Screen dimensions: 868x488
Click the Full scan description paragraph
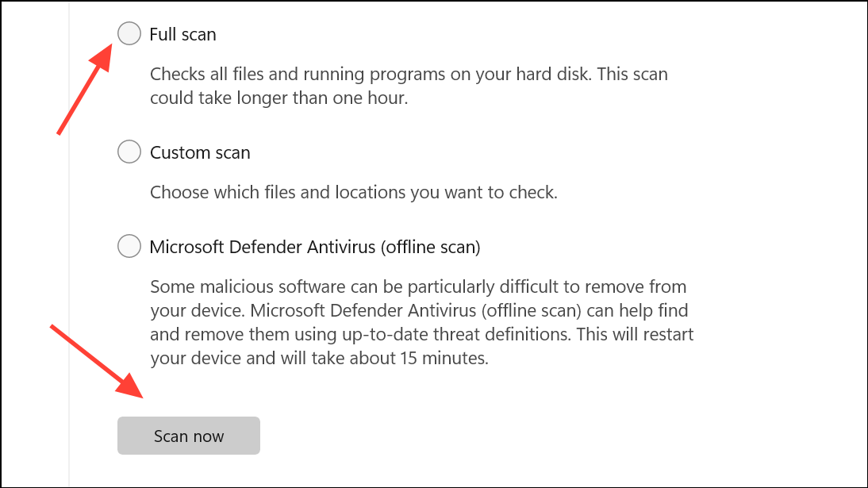(x=409, y=85)
